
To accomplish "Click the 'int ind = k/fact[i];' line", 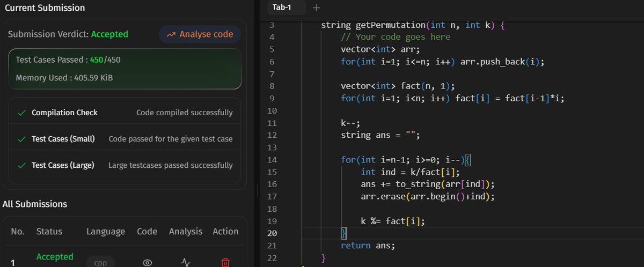I will click(x=411, y=172).
